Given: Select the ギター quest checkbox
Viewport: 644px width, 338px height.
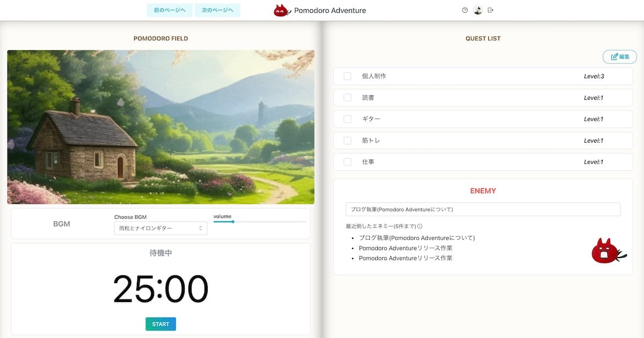Looking at the screenshot, I should coord(347,119).
